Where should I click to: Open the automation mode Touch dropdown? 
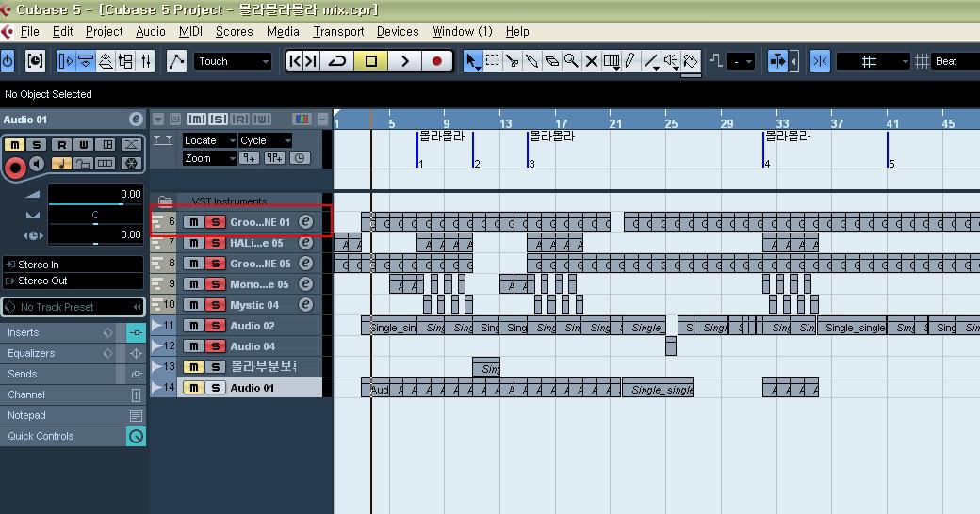[x=233, y=61]
